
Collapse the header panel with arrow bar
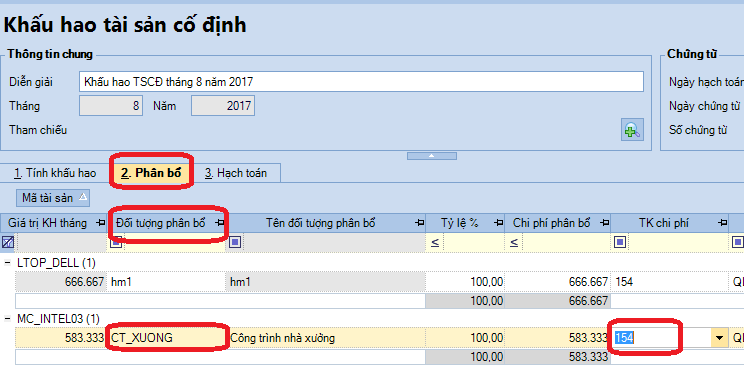[432, 156]
